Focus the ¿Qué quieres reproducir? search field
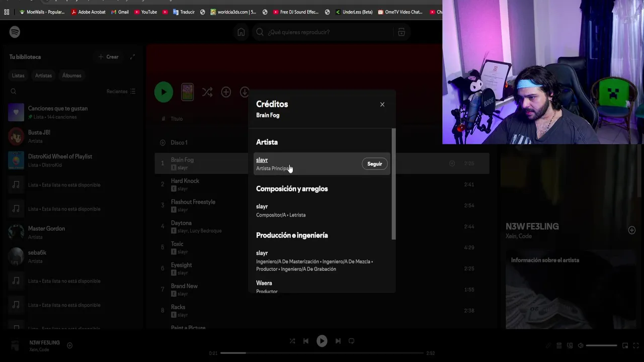The width and height of the screenshot is (644, 362). point(324,32)
